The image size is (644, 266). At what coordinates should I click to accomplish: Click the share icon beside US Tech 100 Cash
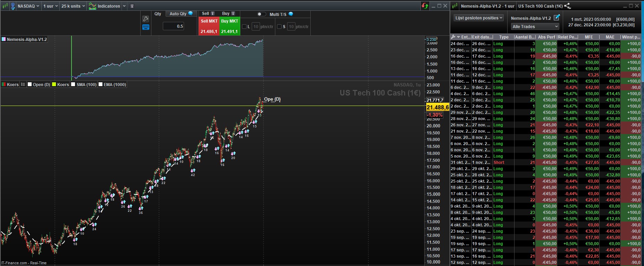pyautogui.click(x=568, y=6)
